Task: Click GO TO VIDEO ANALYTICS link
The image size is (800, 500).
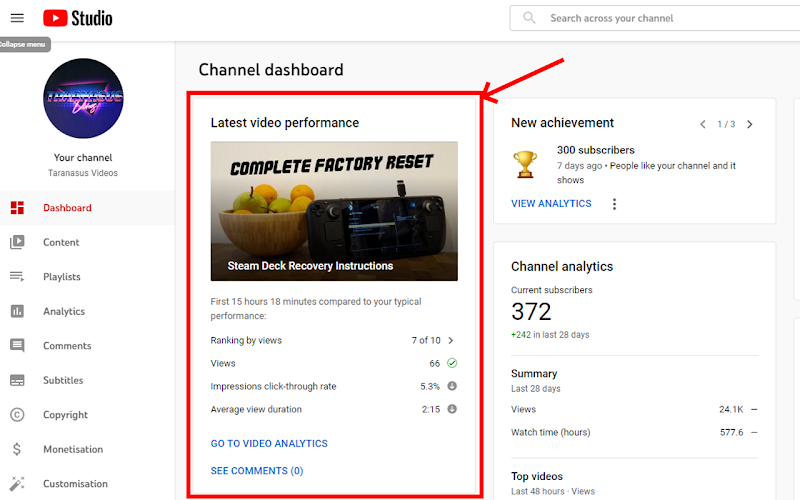Action: pos(269,443)
